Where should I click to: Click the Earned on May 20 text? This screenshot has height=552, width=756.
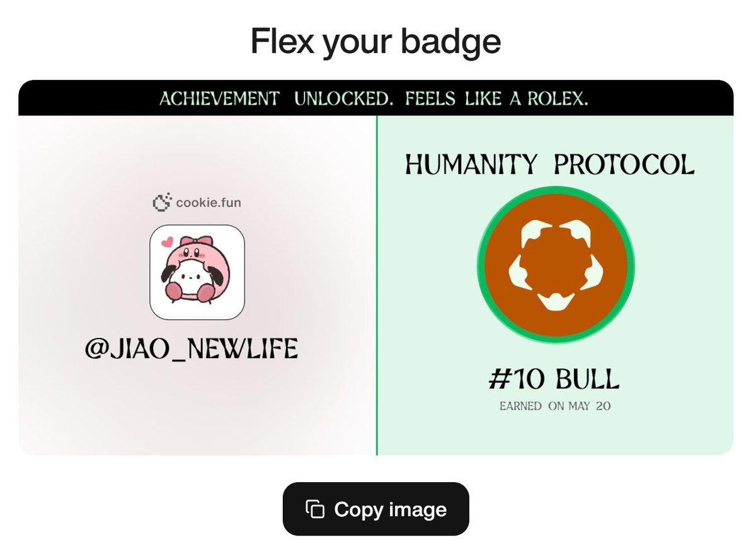point(555,406)
